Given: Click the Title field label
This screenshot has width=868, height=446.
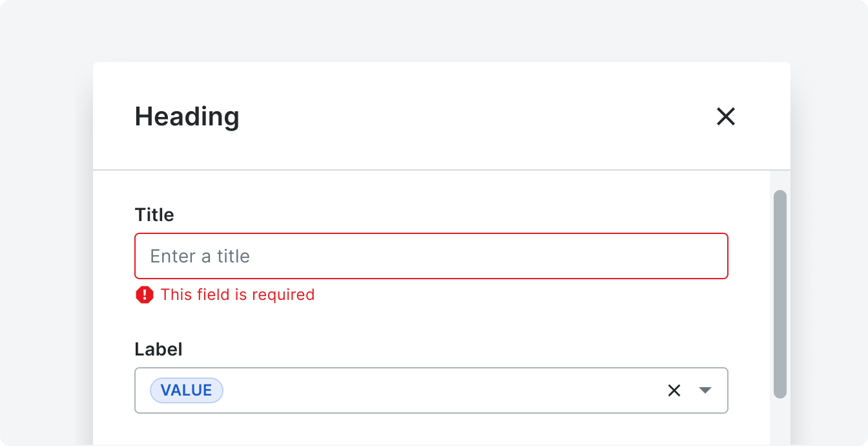Looking at the screenshot, I should [x=154, y=215].
